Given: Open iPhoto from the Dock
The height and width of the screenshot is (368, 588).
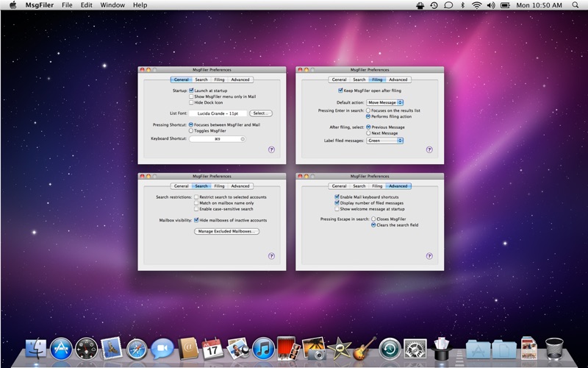Looking at the screenshot, I should 314,348.
